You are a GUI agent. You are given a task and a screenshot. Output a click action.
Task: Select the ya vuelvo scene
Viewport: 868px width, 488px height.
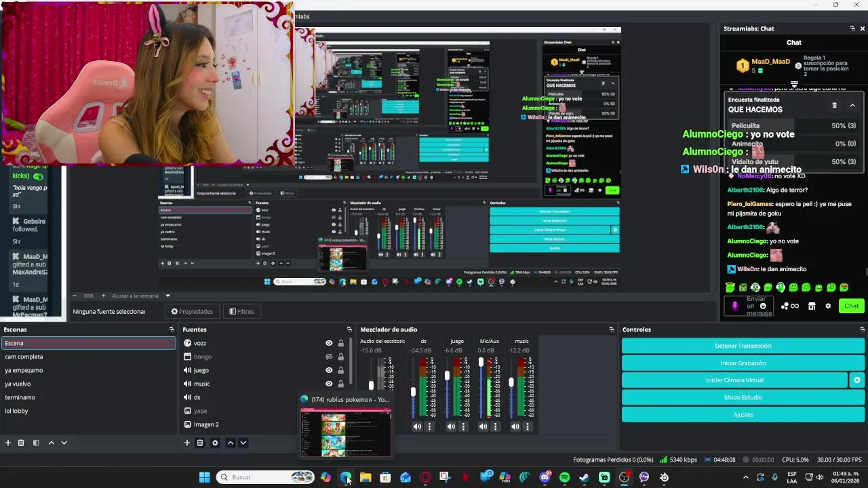tap(88, 384)
